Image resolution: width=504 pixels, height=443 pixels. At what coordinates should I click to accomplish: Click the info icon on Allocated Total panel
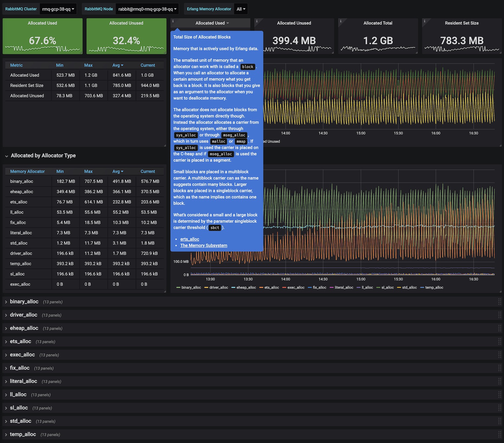[341, 21]
